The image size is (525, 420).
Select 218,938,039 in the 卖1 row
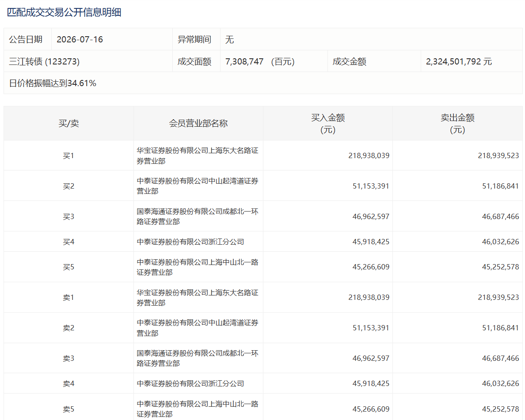369,298
